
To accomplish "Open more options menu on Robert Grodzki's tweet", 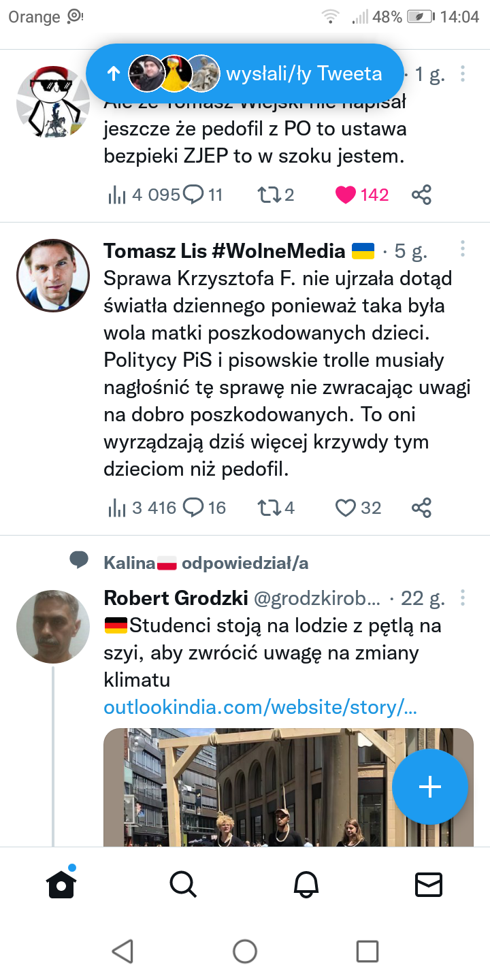I will click(x=463, y=598).
